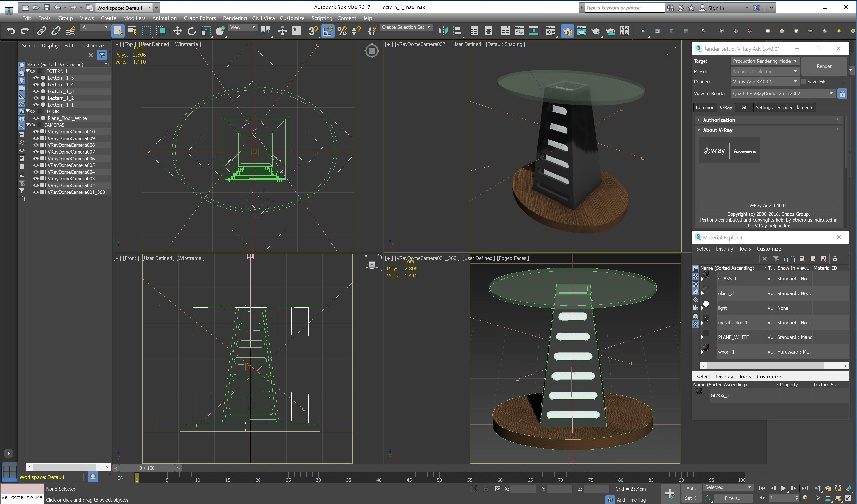Screen dimensions: 857x504
Task: Clear the Scene Explorer search with X
Action: pyautogui.click(x=90, y=55)
